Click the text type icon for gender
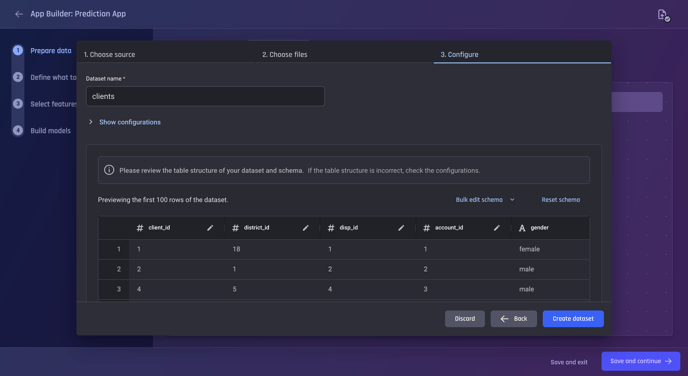Viewport: 688px width, 376px height. (522, 228)
